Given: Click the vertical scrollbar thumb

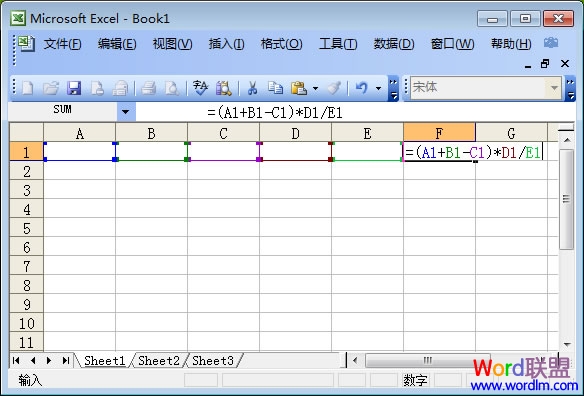Looking at the screenshot, I should coord(566,199).
